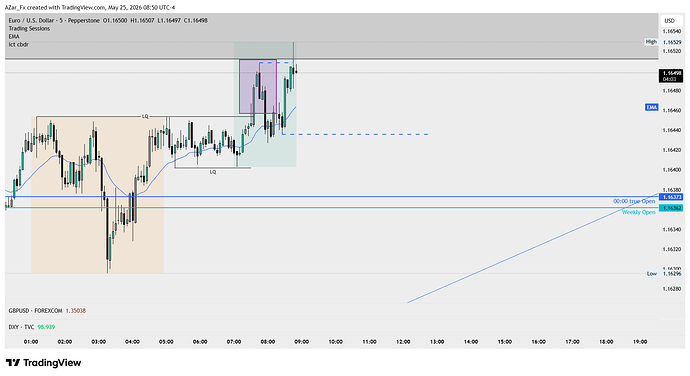Screen dimensions: 690x376
Task: Click the 11:00 time axis label
Action: (369, 342)
